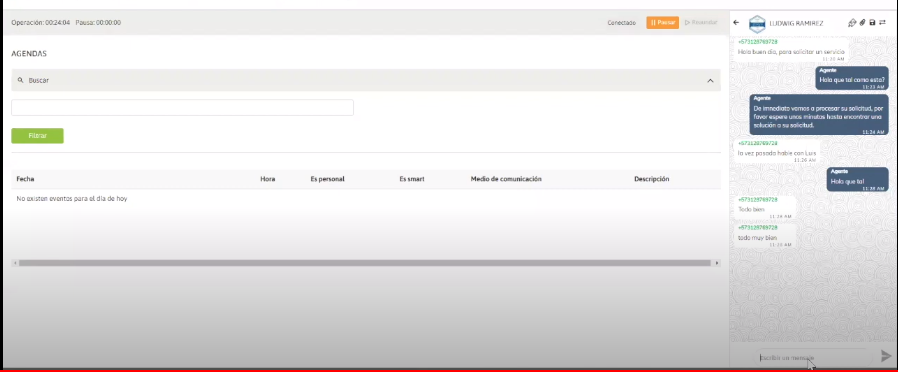Screen dimensions: 898x372
Task: Click the AGENDAS section title
Action: (29, 54)
